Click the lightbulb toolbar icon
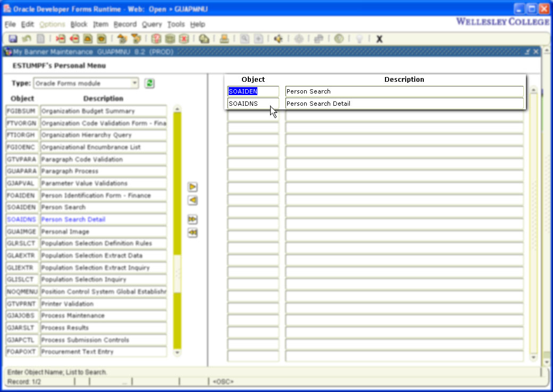Image resolution: width=553 pixels, height=392 pixels. coord(359,39)
